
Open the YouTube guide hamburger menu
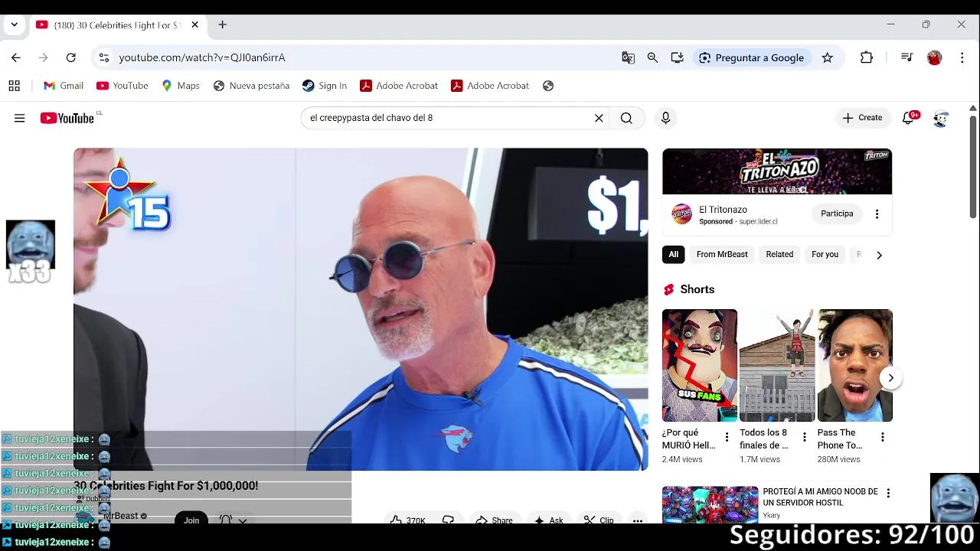click(x=19, y=118)
